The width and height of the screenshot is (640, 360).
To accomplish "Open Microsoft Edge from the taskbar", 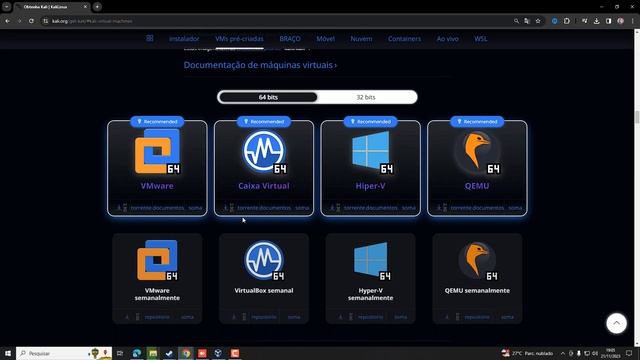I will click(x=137, y=353).
